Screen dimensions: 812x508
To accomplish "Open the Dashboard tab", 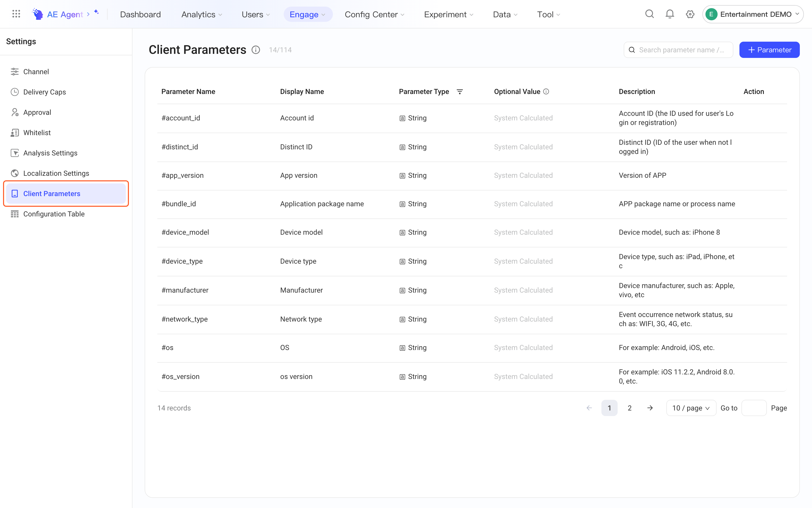I will pos(140,14).
